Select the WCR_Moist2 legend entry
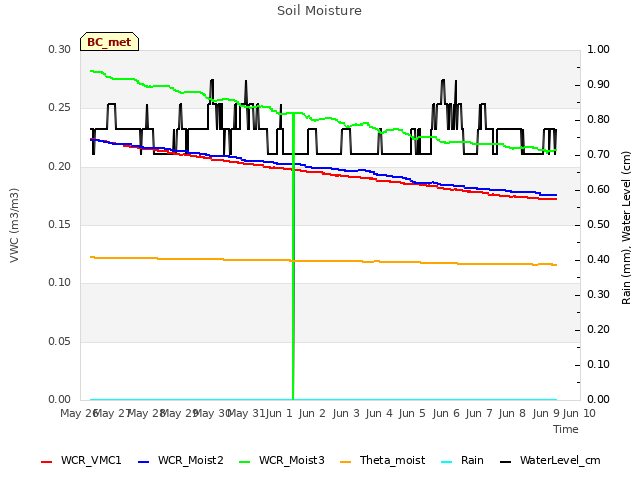Screen dimensions: 640x480 coord(181,460)
